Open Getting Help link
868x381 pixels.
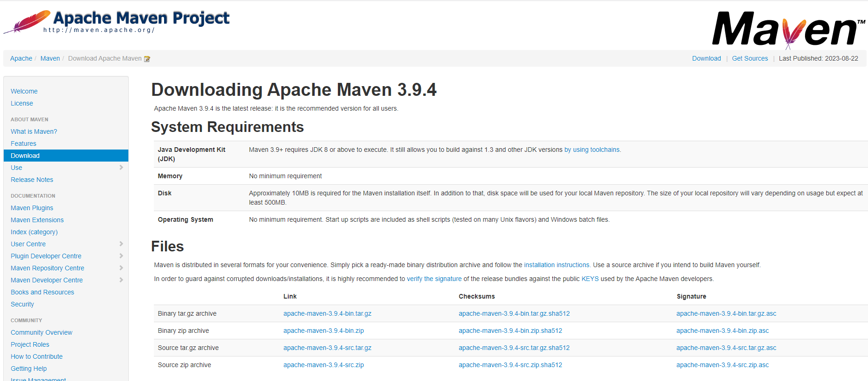[29, 369]
